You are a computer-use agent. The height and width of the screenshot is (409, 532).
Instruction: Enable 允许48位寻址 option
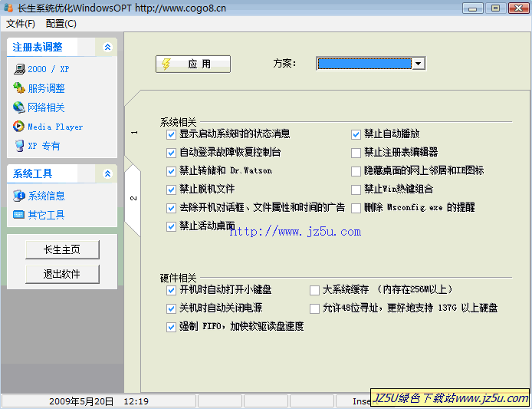point(314,308)
